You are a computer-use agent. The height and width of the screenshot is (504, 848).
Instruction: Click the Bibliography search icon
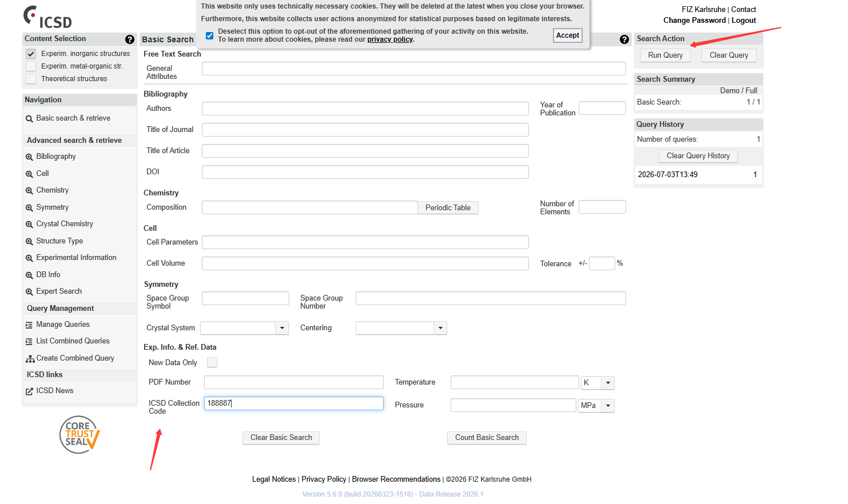(29, 157)
